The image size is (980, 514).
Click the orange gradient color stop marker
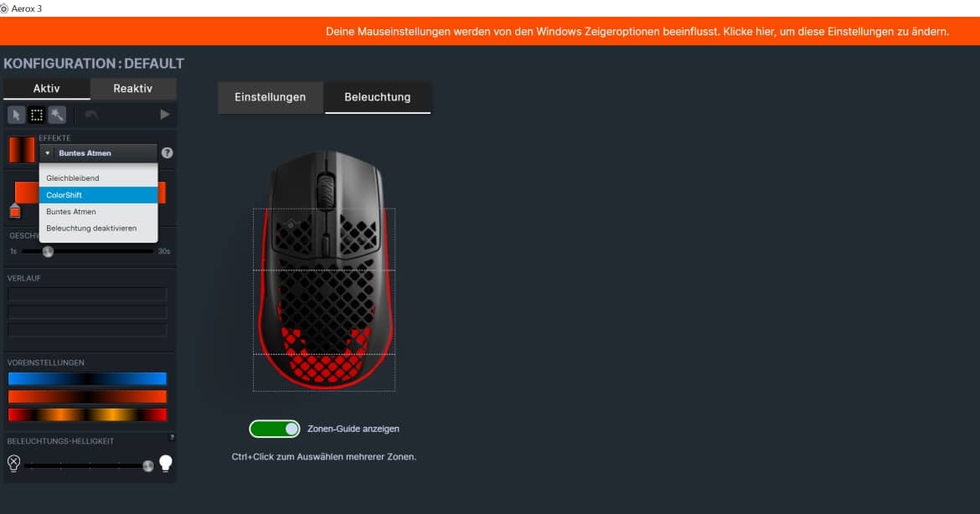click(15, 211)
